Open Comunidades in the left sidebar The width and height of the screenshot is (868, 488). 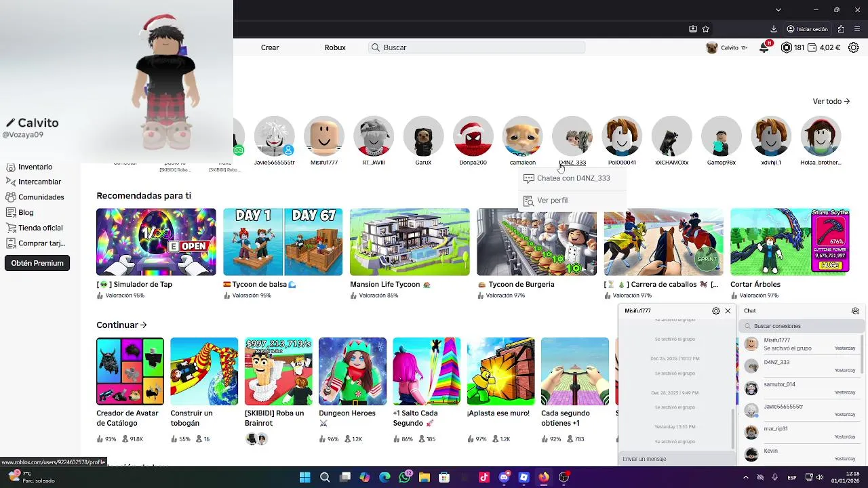tap(35, 197)
